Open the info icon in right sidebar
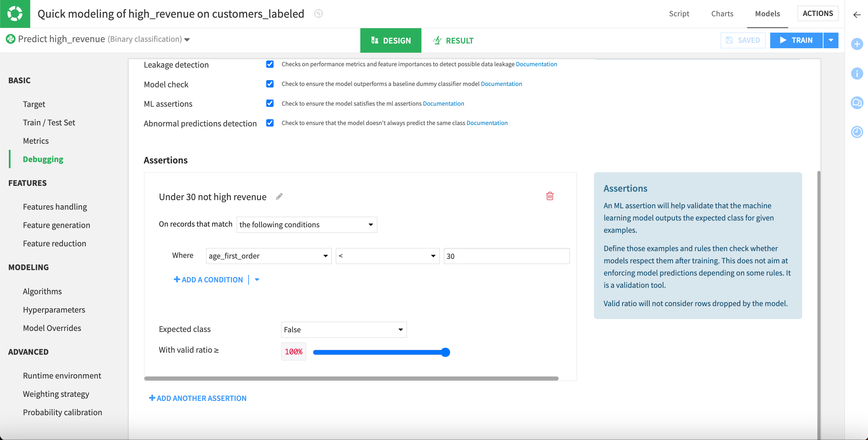 click(x=857, y=73)
